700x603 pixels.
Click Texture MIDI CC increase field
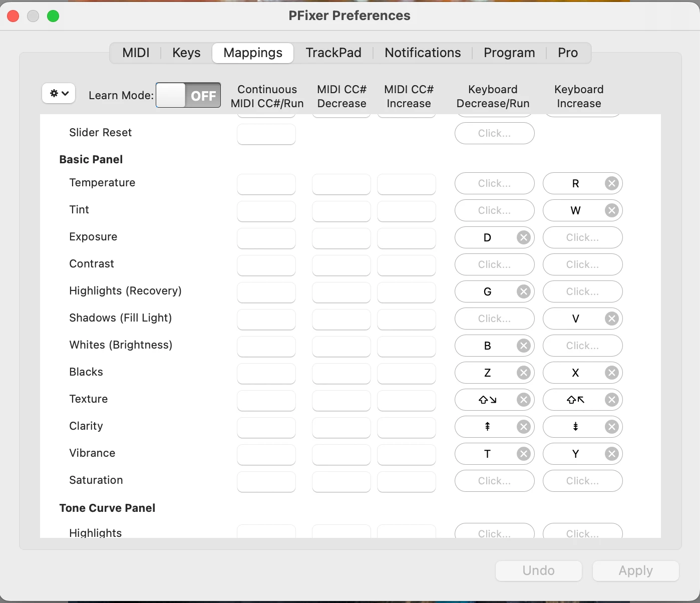[407, 401]
